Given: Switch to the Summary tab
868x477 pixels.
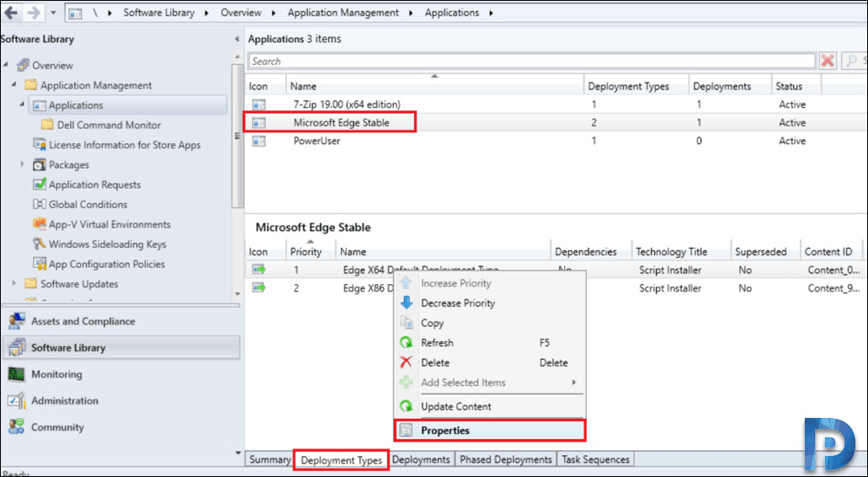Looking at the screenshot, I should (269, 460).
